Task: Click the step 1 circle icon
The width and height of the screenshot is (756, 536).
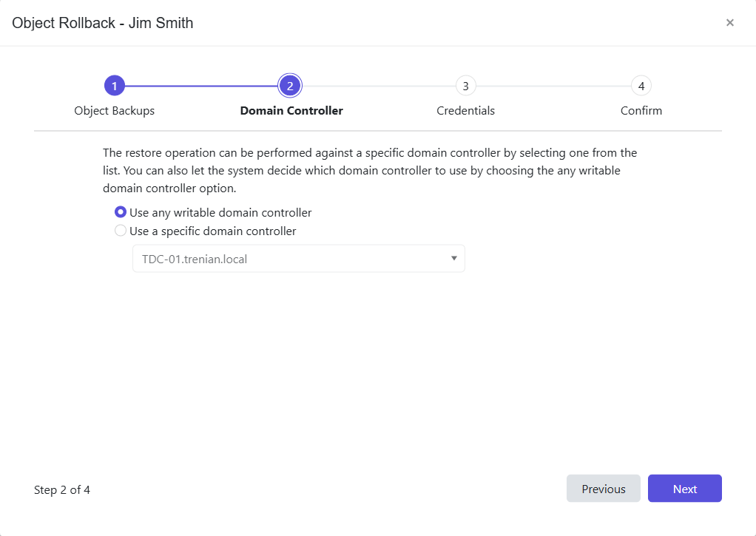Action: click(115, 85)
